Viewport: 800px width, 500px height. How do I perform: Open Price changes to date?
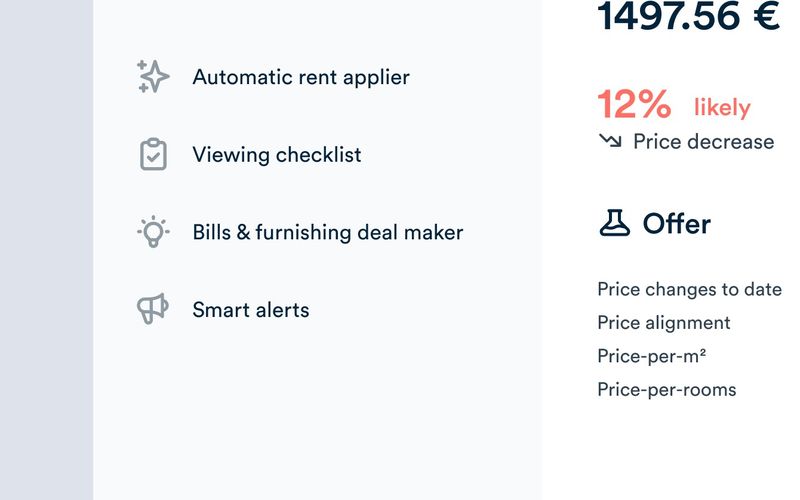point(689,289)
